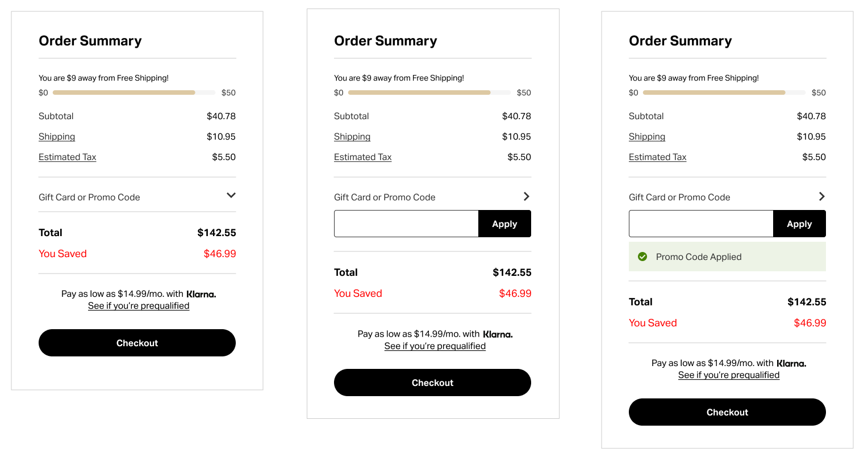Image resolution: width=868 pixels, height=458 pixels.
Task: Open Estimated Tax link in middle panel
Action: tap(362, 157)
